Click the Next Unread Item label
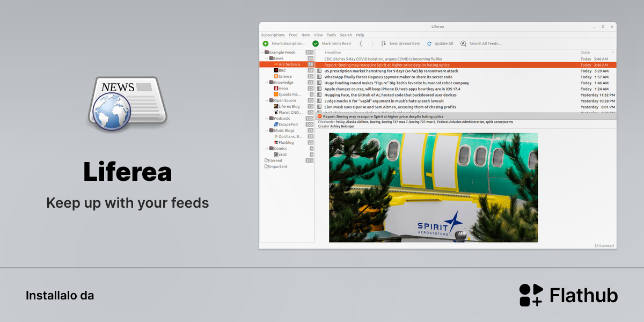The height and width of the screenshot is (322, 644). pos(405,43)
